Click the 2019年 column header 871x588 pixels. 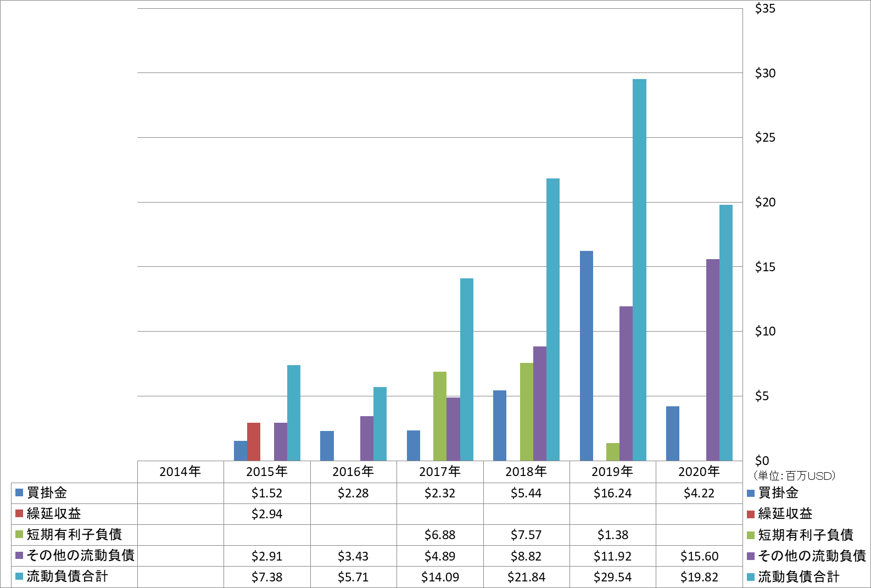click(612, 472)
